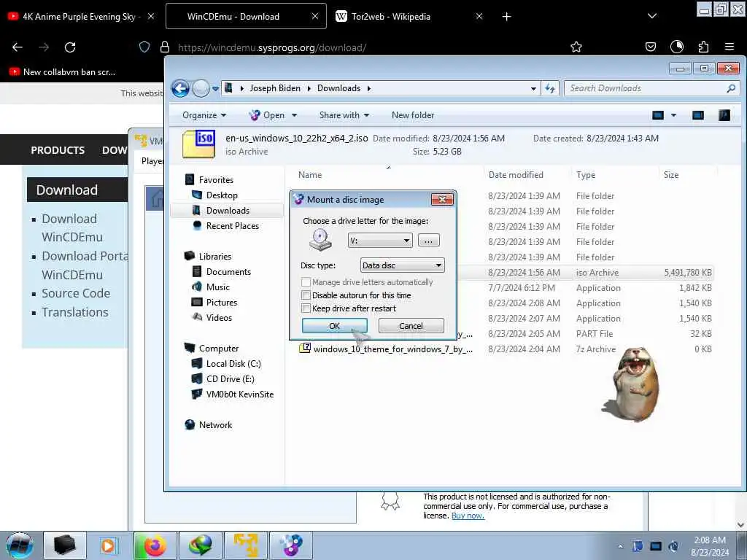Click OK in Mount a disc image dialog

tap(334, 326)
